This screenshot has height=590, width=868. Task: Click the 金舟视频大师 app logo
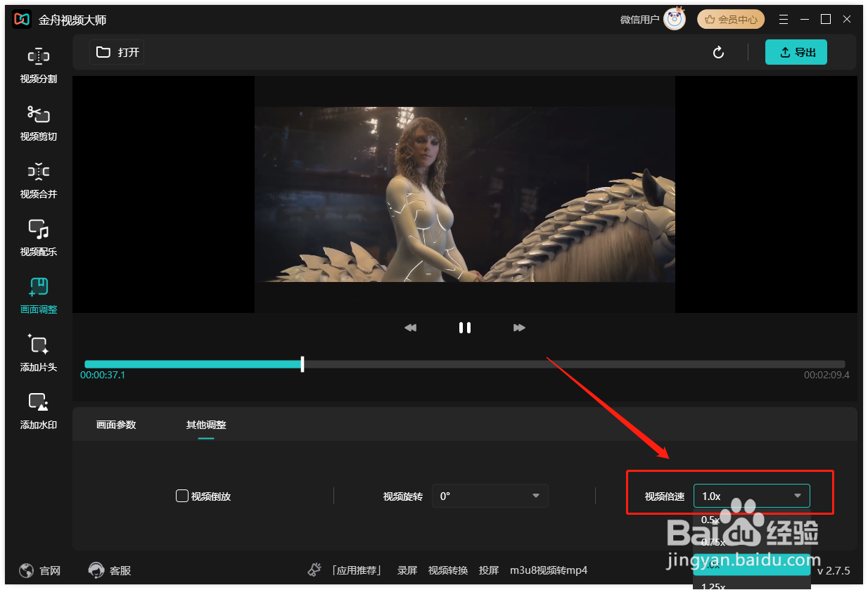pos(22,20)
